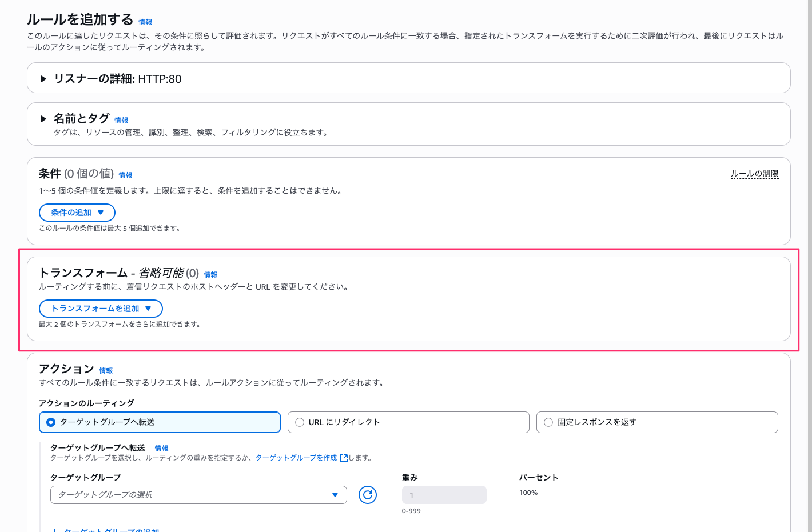The image size is (812, 532).
Task: Click the ターゲットグループを作成 link
Action: pyautogui.click(x=296, y=458)
